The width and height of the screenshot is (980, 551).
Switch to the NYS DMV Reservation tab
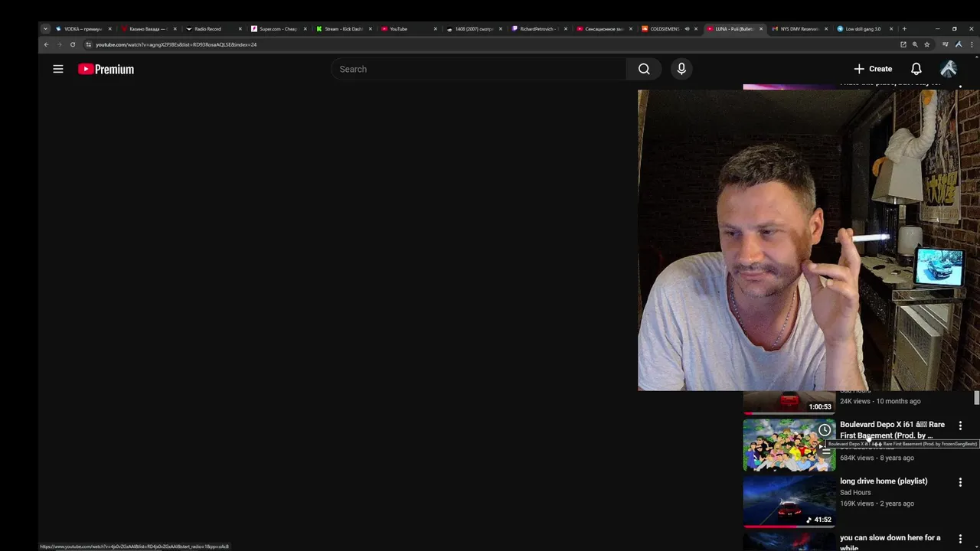point(799,29)
